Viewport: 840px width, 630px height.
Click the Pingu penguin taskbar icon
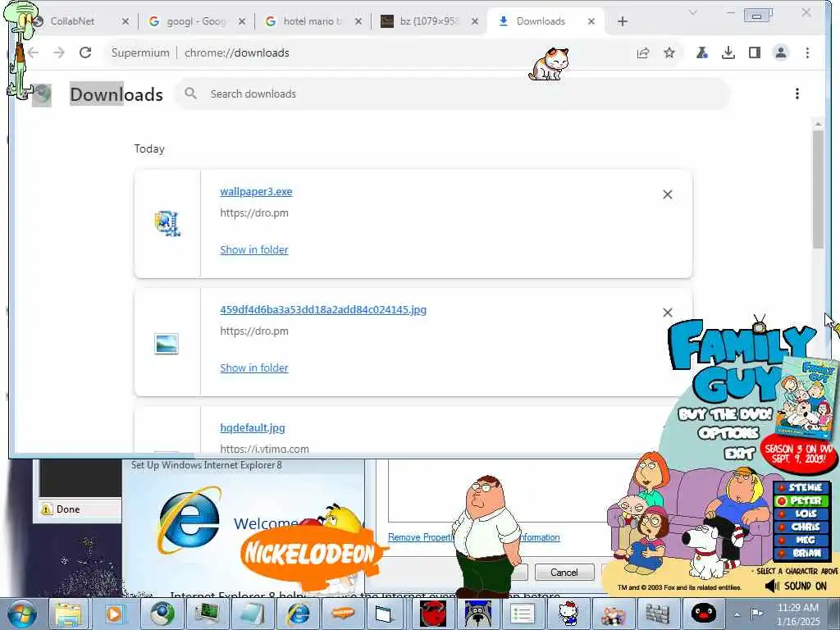pyautogui.click(x=703, y=614)
